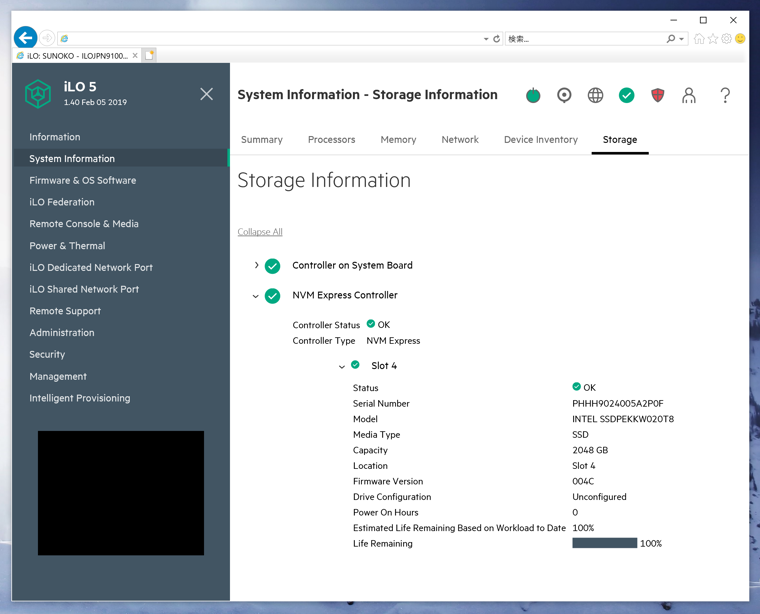The height and width of the screenshot is (614, 760).
Task: Open Power & Thermal in the sidebar
Action: coord(67,246)
